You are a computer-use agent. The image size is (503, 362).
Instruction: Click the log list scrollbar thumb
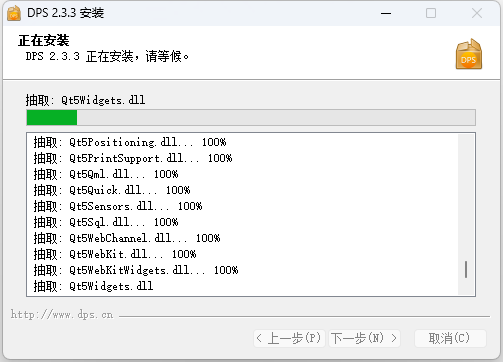466,269
